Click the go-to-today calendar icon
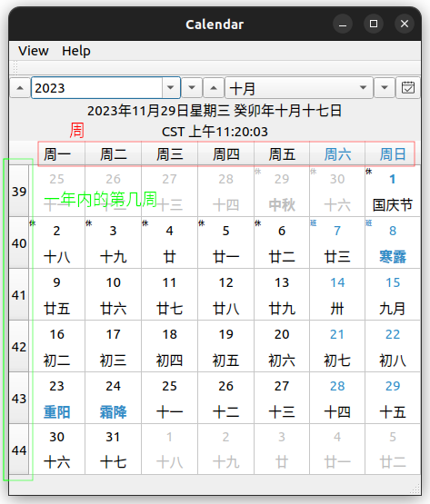 408,87
